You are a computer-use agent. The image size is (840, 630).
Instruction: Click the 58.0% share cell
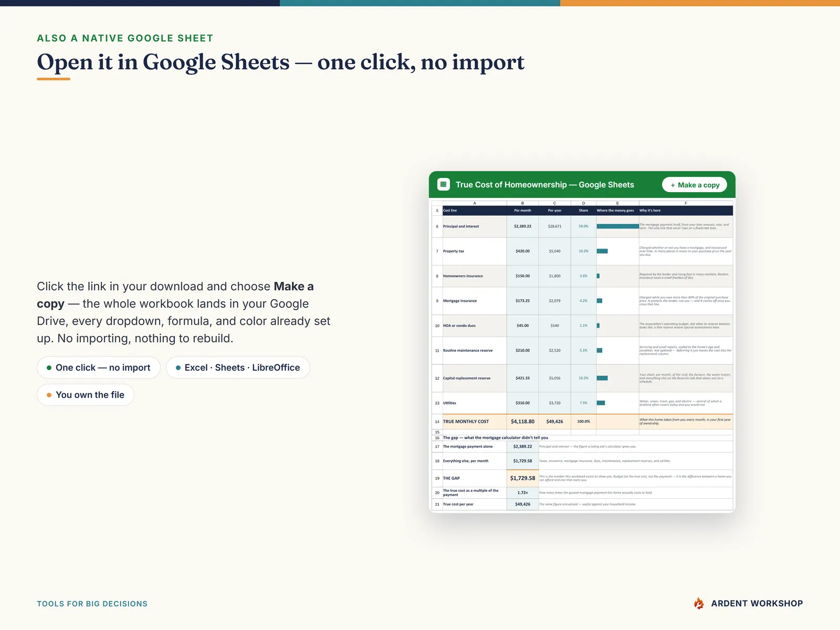pyautogui.click(x=583, y=226)
